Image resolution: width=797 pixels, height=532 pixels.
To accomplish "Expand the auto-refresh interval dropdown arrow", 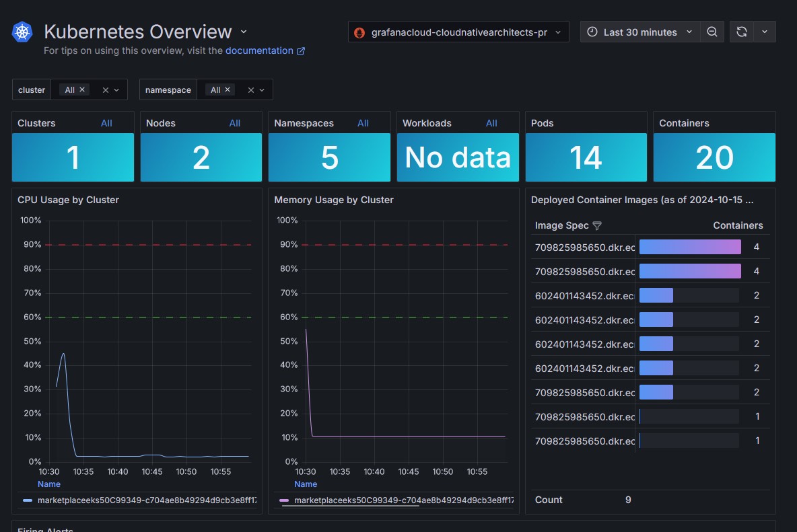I will 764,32.
